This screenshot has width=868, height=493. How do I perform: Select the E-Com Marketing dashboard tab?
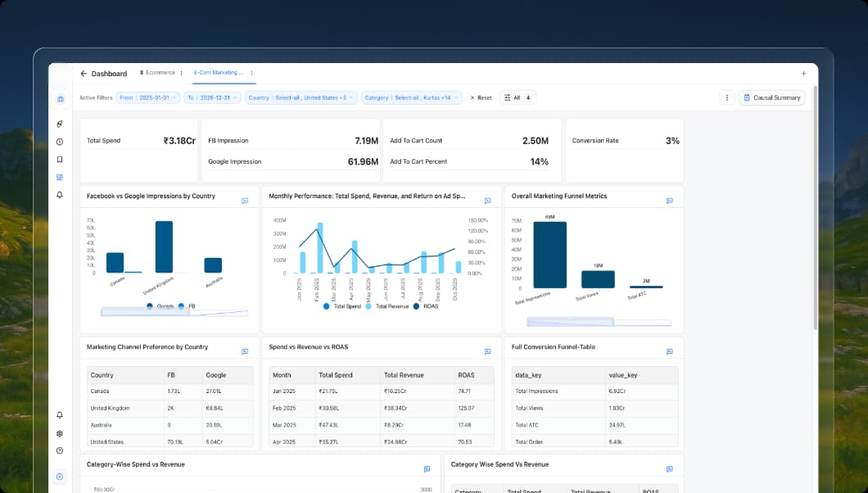pos(219,73)
